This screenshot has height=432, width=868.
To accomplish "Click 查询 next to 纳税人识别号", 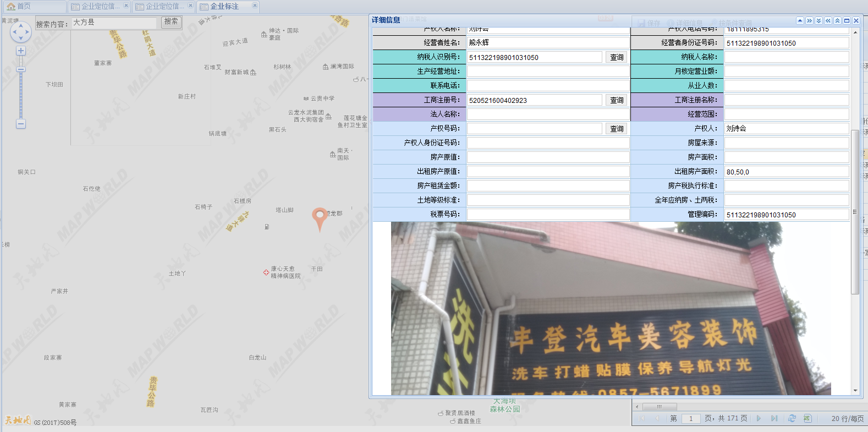I will 617,57.
